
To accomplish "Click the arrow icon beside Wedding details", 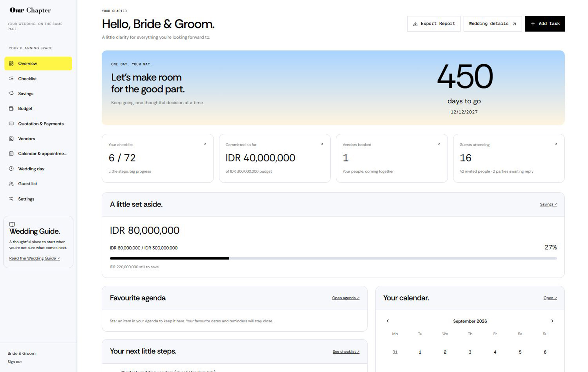I will coord(514,24).
